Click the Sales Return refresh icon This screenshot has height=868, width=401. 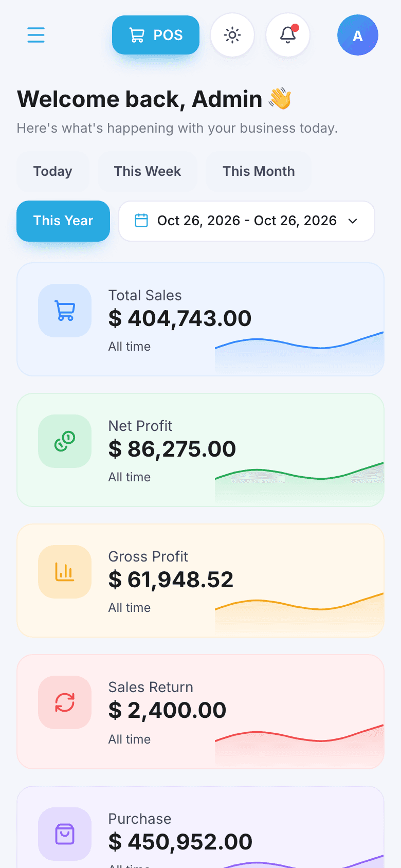pos(65,702)
